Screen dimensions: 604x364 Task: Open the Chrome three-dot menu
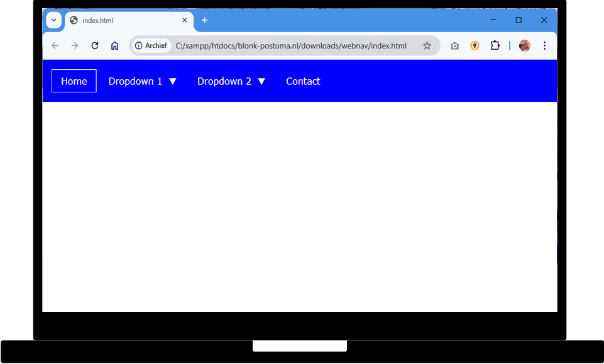(x=544, y=46)
